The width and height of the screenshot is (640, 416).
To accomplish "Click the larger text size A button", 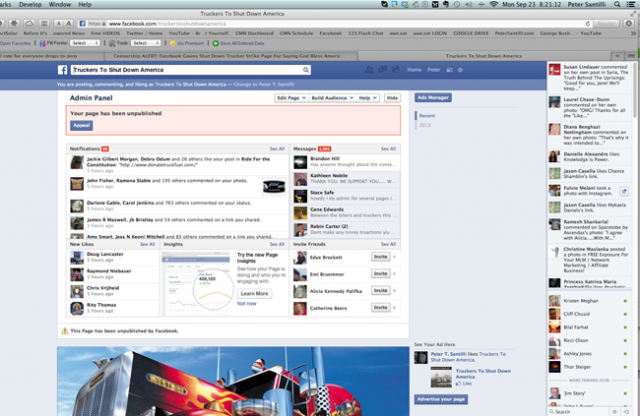I will pyautogui.click(x=69, y=24).
